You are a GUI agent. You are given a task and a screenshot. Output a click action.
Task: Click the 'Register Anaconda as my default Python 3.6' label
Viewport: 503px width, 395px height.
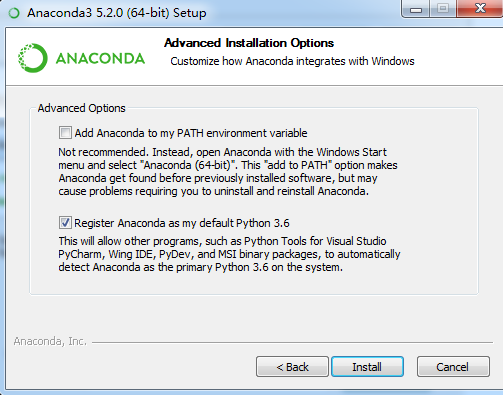[x=182, y=223]
